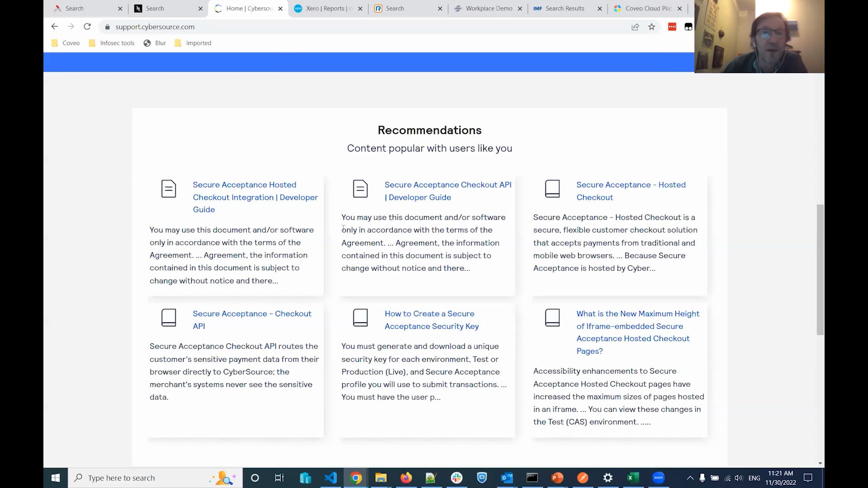Open How to Create a Secure Acceptance Security Key
Image resolution: width=868 pixels, height=488 pixels.
[x=431, y=319]
